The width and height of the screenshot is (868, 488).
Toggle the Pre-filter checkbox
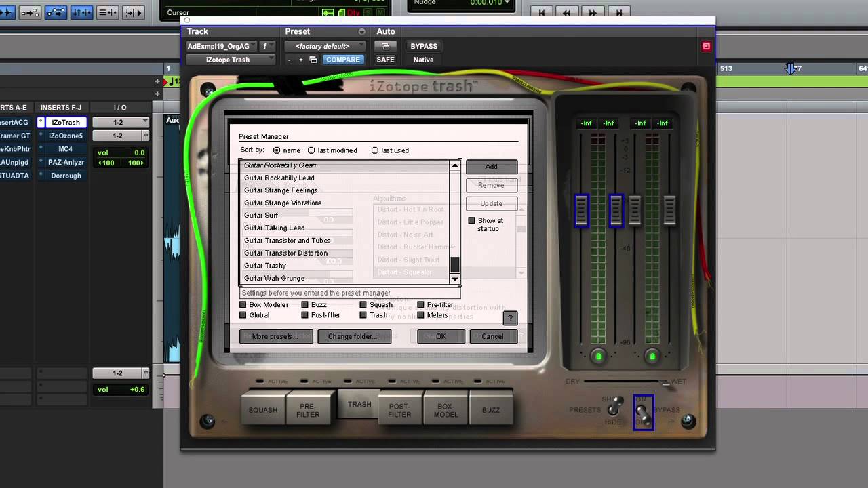421,305
